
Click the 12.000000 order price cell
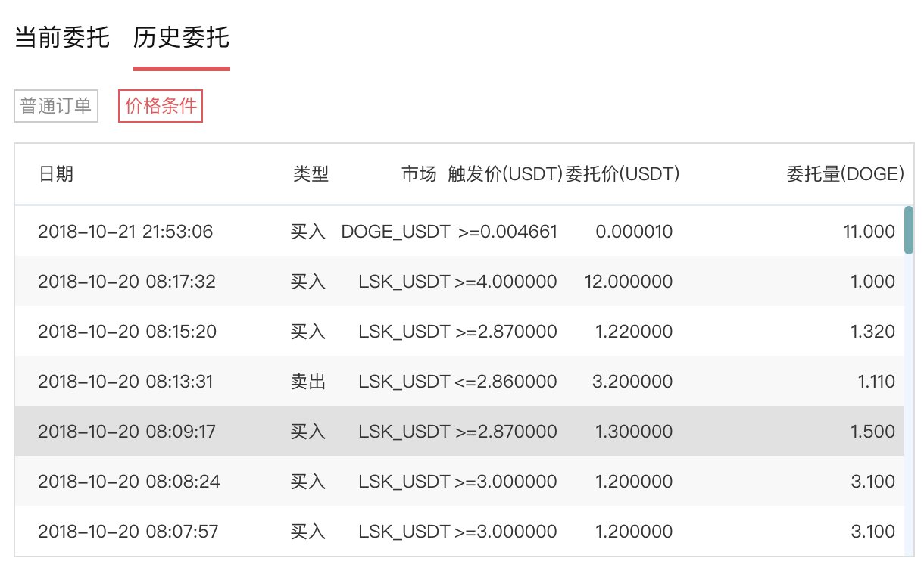629,282
